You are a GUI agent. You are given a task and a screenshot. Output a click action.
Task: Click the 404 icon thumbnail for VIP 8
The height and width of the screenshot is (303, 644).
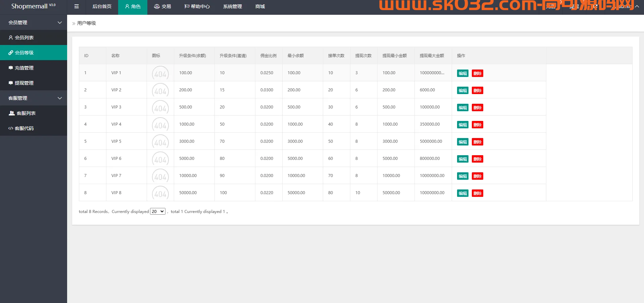[x=160, y=193]
